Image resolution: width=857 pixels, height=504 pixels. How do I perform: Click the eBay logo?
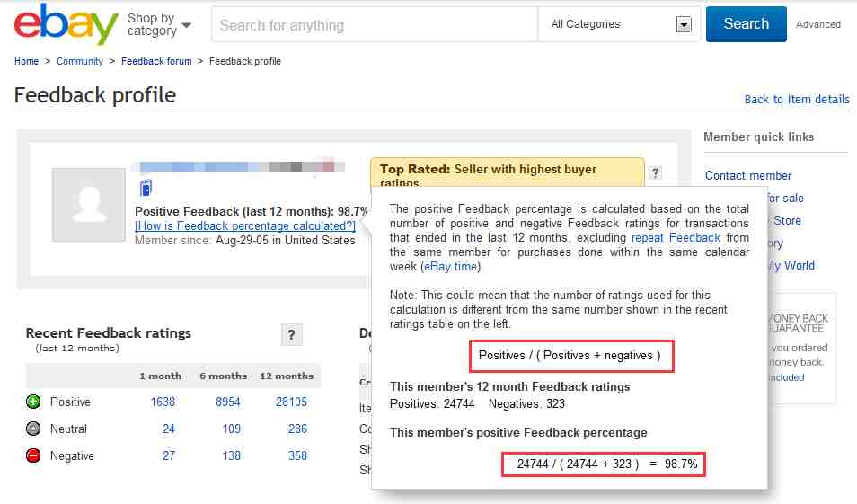66,24
